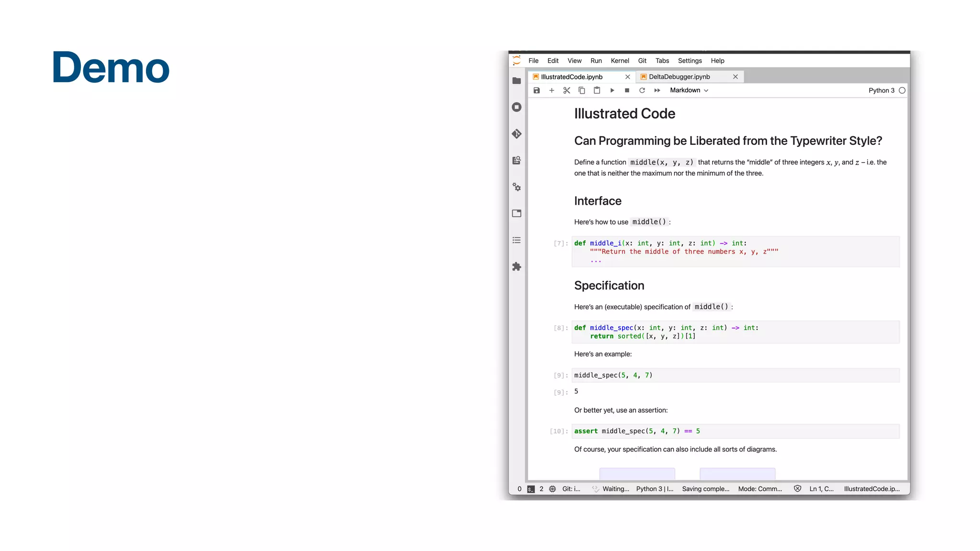Save the notebook with the floppy icon
Viewport: 980px width, 551px height.
(536, 90)
